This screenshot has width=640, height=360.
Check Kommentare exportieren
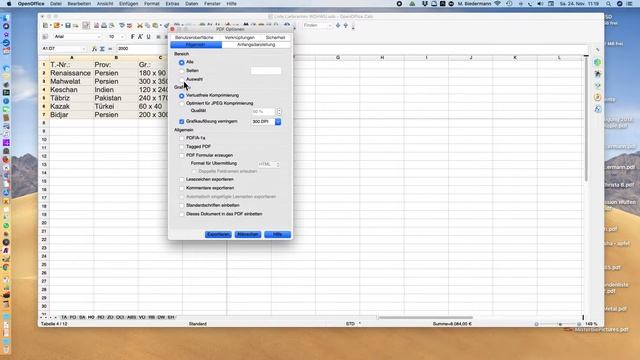pos(182,188)
